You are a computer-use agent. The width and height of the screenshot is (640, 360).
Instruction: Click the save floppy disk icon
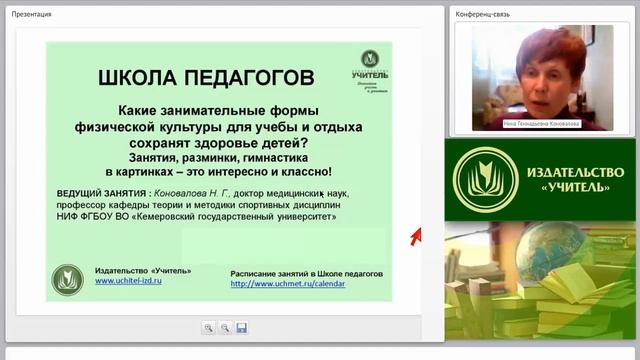coord(242,328)
